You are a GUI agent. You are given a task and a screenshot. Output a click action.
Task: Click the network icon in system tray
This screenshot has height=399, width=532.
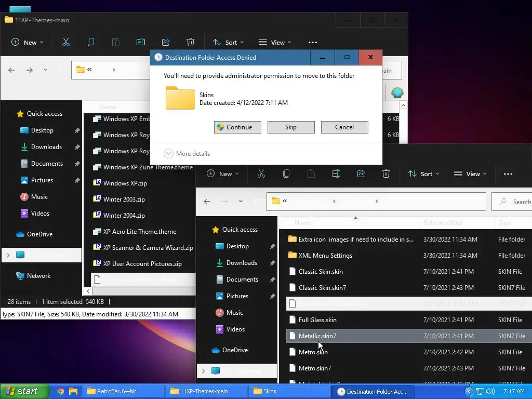click(480, 391)
